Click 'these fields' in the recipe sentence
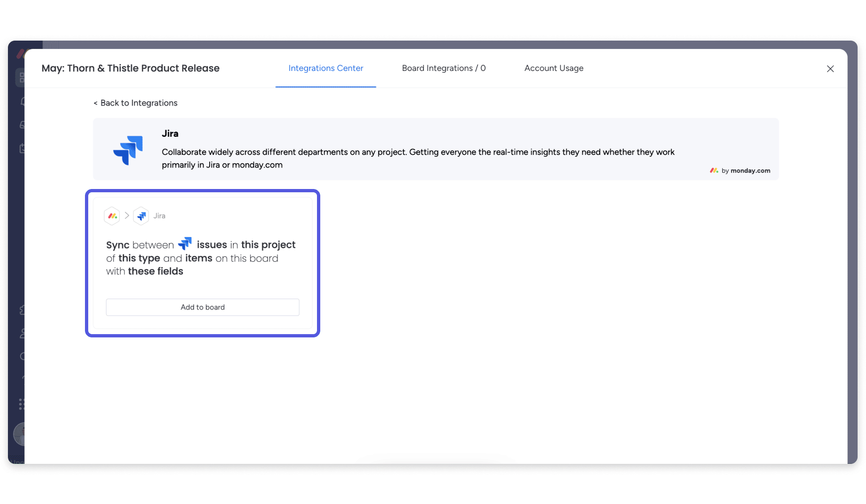866x504 pixels. [155, 271]
